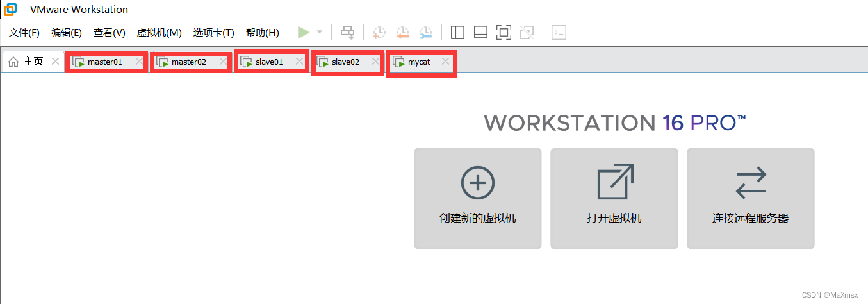868x304 pixels.
Task: Switch to the slave02 tab
Action: click(x=348, y=63)
